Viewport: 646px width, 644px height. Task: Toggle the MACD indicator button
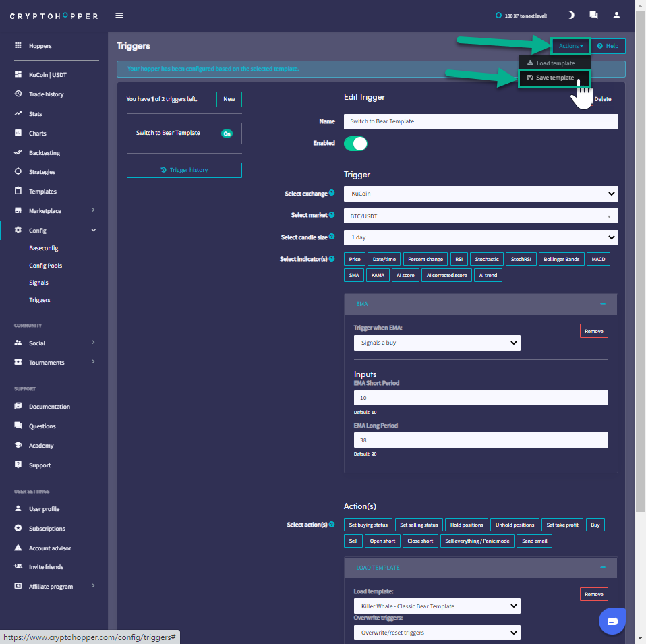tap(598, 259)
